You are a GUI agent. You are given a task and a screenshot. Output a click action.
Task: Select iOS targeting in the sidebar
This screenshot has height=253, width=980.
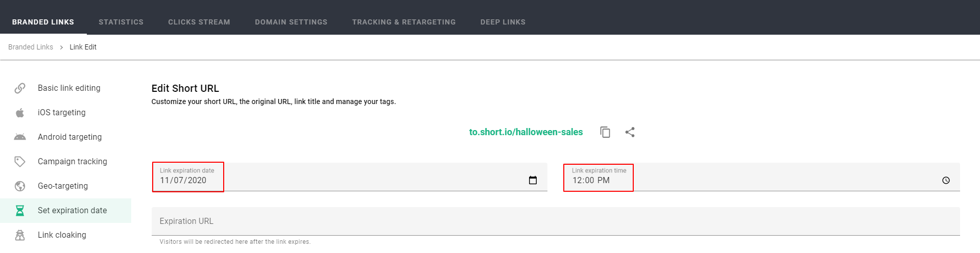click(x=65, y=113)
